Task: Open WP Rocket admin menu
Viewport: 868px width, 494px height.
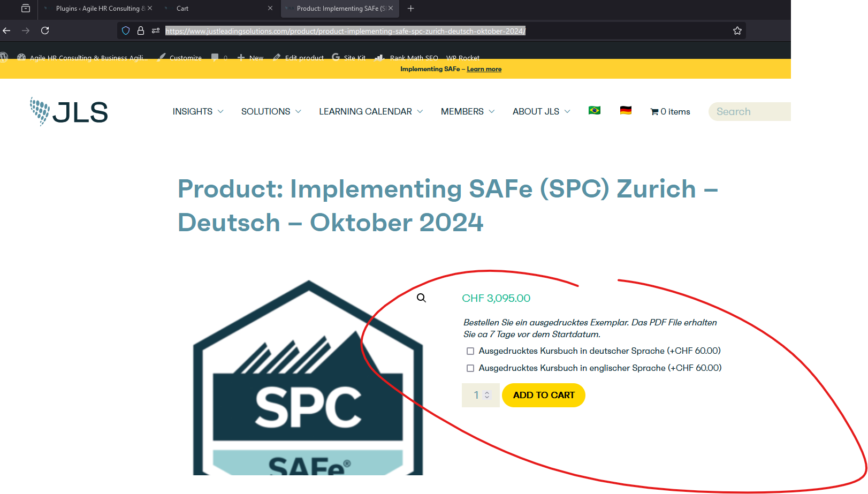Action: point(463,57)
